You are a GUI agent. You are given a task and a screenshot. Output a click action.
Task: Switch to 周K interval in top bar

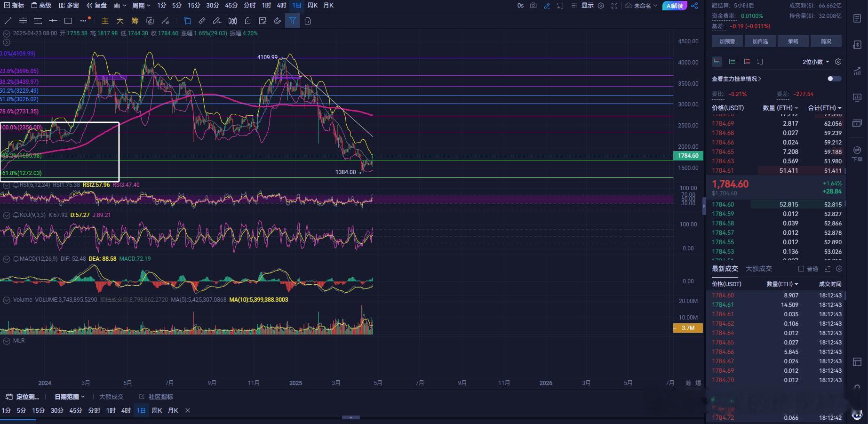coord(312,6)
